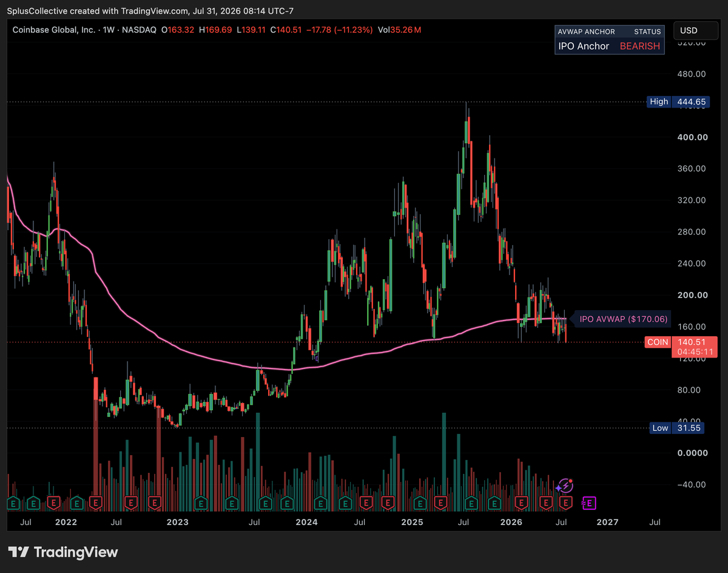Click the NASDAQ exchange label

[140, 30]
